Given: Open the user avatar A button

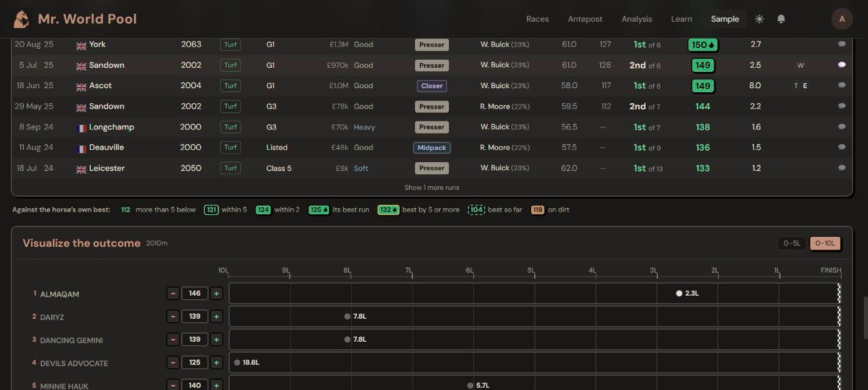Looking at the screenshot, I should pos(842,19).
